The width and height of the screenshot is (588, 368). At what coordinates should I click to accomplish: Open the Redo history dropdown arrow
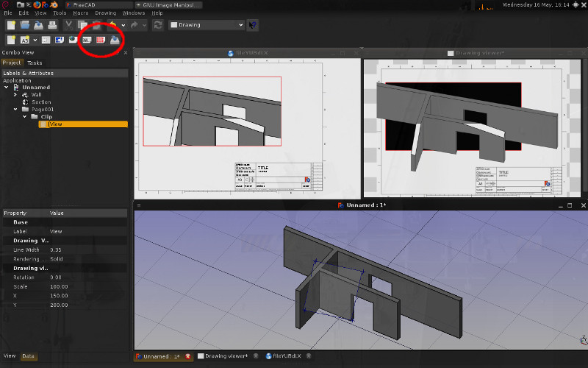click(x=144, y=26)
